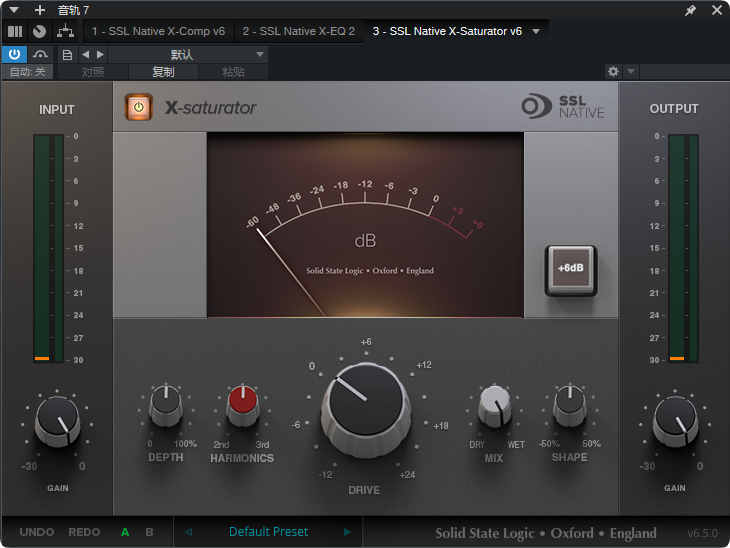Select SSL Native X-Saturator v6 tab
This screenshot has height=548, width=730.
[x=447, y=31]
